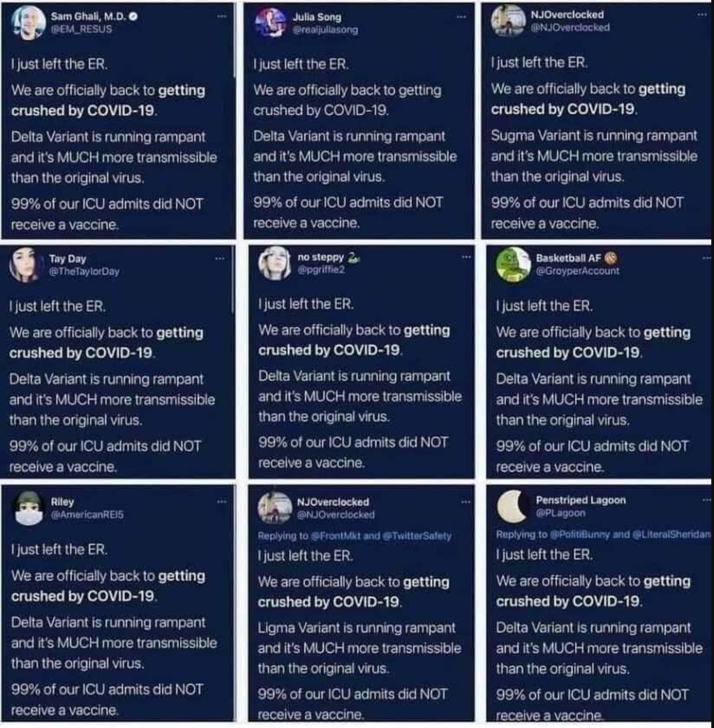Click Penstriped Lagoon's crescent moon avatar
The width and height of the screenshot is (714, 728).
click(x=512, y=506)
